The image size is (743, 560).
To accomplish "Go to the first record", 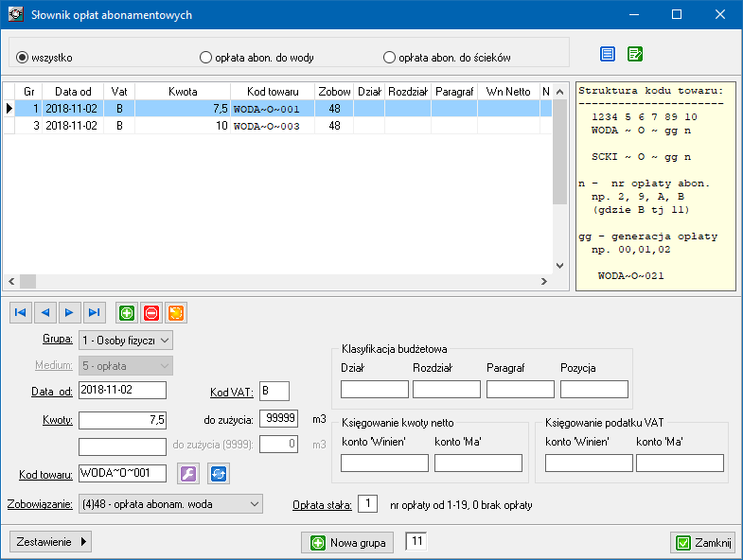I will click(x=21, y=311).
